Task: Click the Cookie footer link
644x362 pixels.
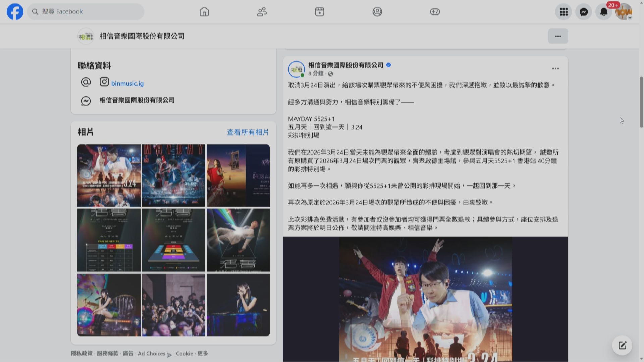Action: click(x=184, y=353)
